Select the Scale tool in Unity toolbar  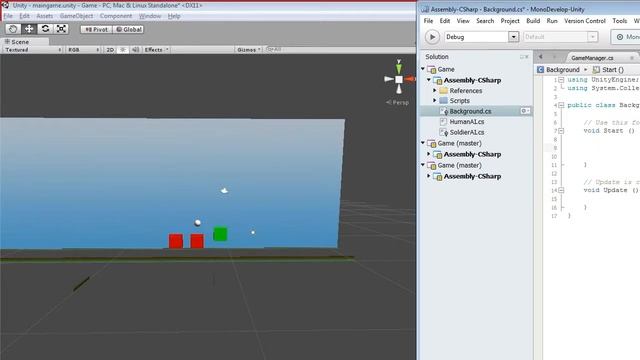click(x=61, y=29)
